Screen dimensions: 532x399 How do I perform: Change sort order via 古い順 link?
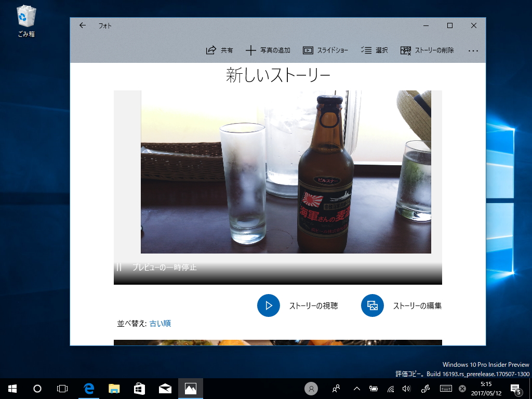pyautogui.click(x=161, y=323)
